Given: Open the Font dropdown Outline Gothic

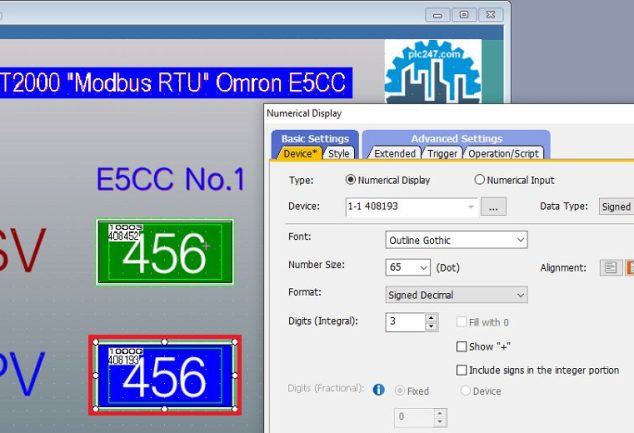Looking at the screenshot, I should (x=456, y=240).
